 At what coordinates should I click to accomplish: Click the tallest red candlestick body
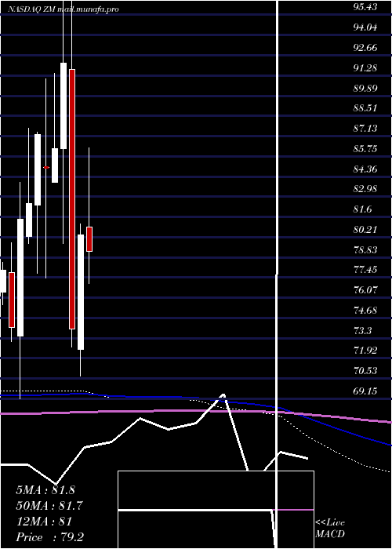click(x=72, y=199)
